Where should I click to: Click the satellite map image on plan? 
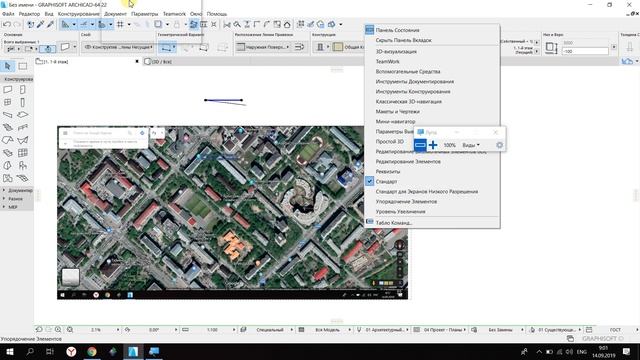(232, 212)
